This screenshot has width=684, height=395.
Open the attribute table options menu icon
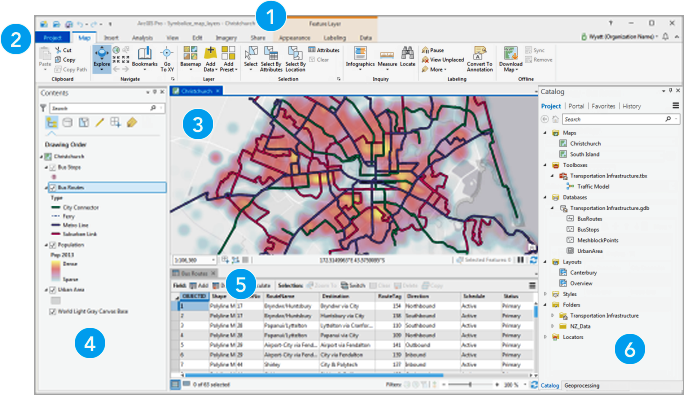(532, 285)
